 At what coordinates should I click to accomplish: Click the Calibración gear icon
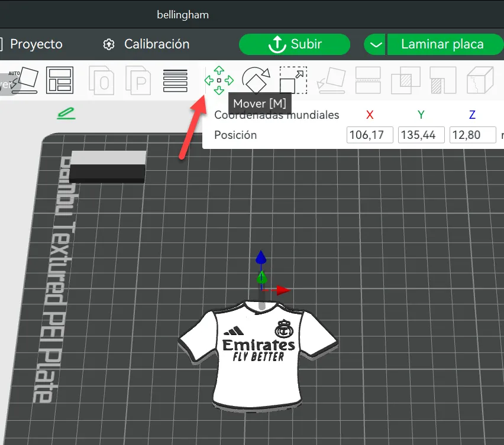pyautogui.click(x=109, y=44)
